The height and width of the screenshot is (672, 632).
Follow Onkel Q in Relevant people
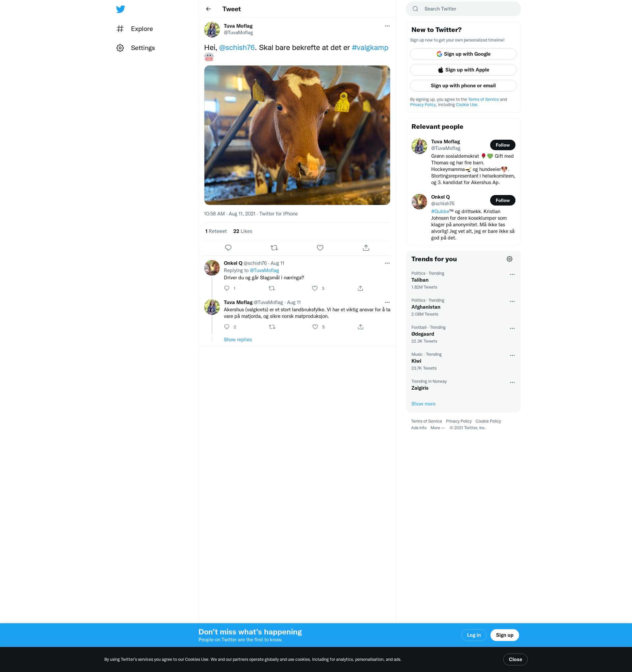tap(502, 201)
